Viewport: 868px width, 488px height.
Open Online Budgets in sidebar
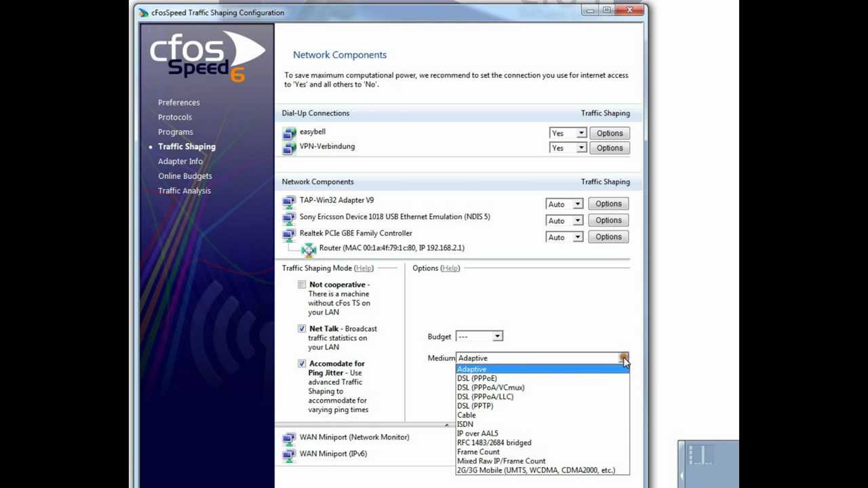pos(185,176)
